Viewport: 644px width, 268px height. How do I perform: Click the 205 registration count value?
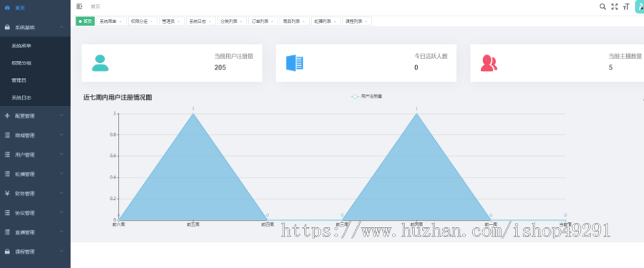(x=220, y=67)
